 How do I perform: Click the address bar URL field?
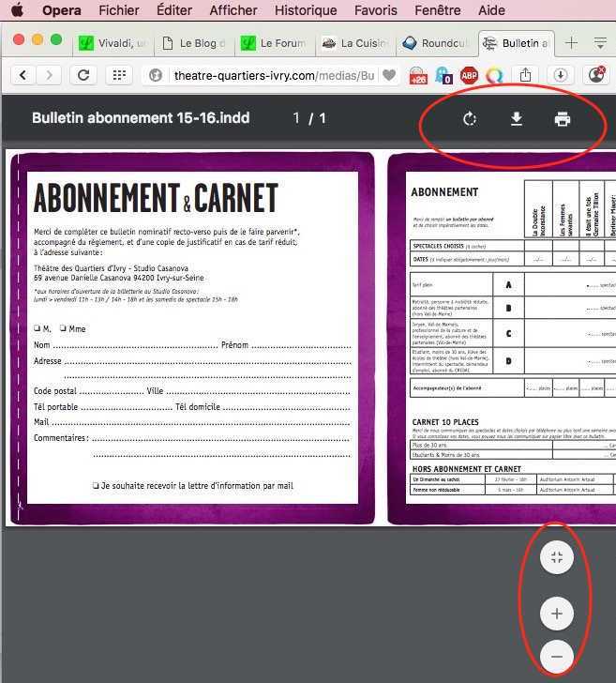272,75
